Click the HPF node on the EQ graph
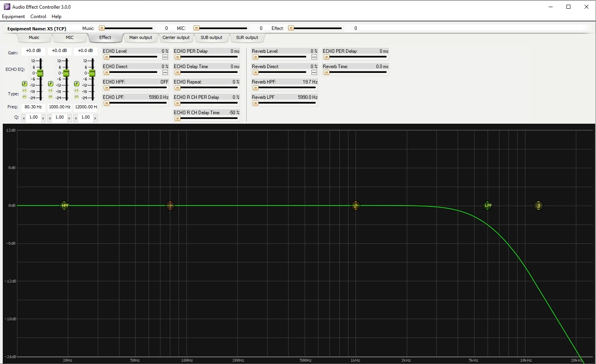The height and width of the screenshot is (364, 596). tap(65, 206)
